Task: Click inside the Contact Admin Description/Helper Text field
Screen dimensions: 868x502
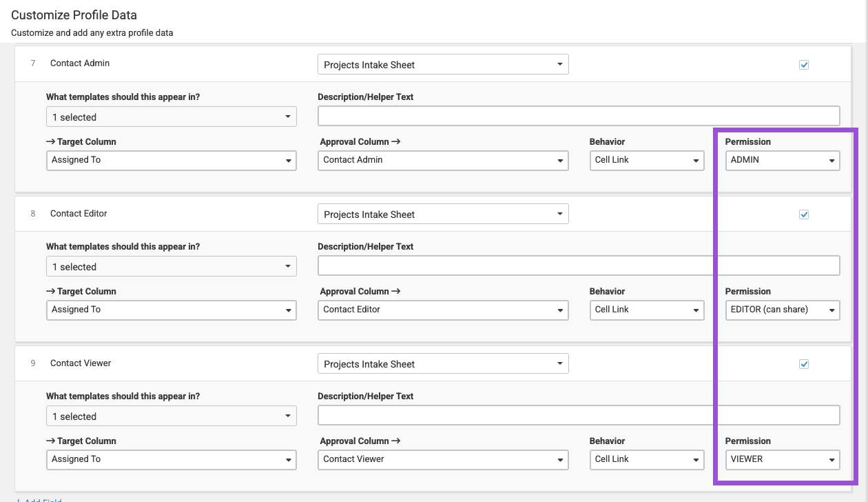Action: point(579,115)
